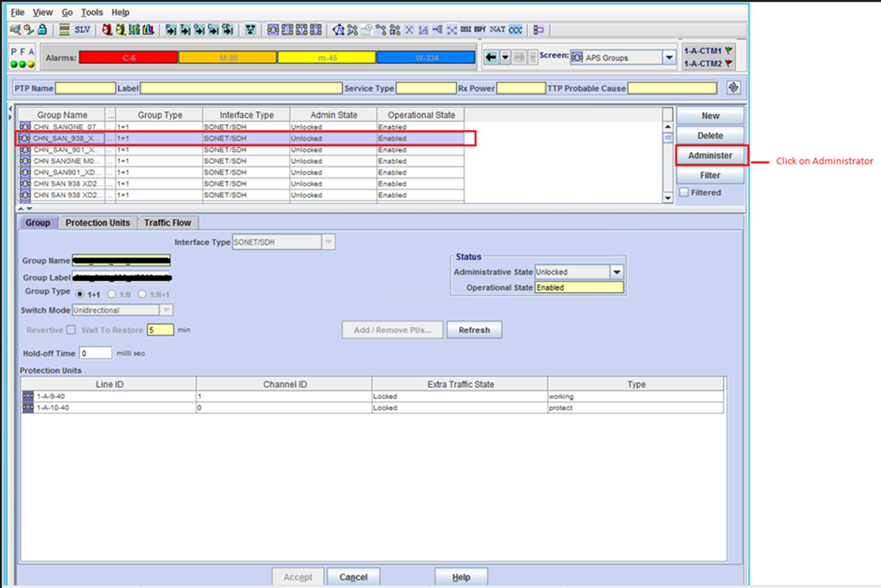881x588 pixels.
Task: Click the Refresh button
Action: (x=474, y=330)
